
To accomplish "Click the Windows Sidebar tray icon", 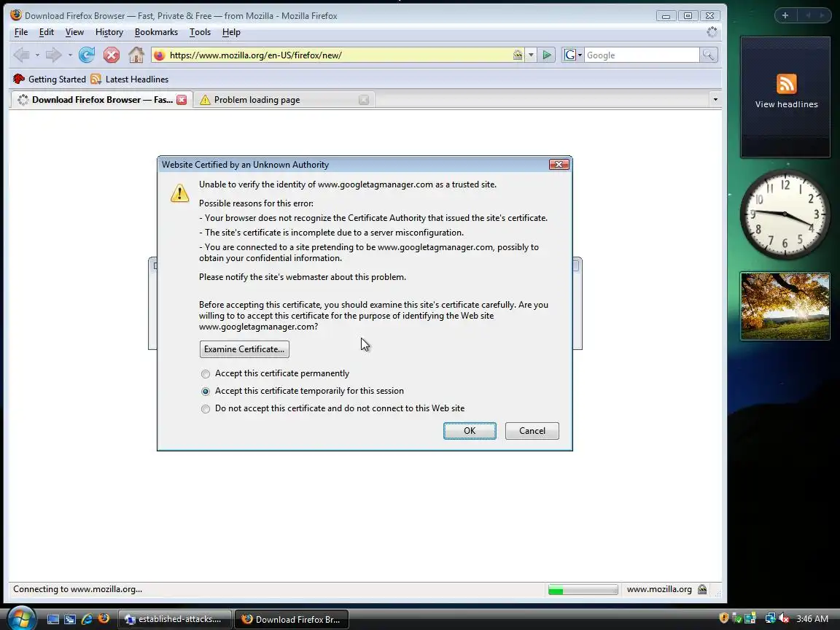I will click(x=750, y=619).
